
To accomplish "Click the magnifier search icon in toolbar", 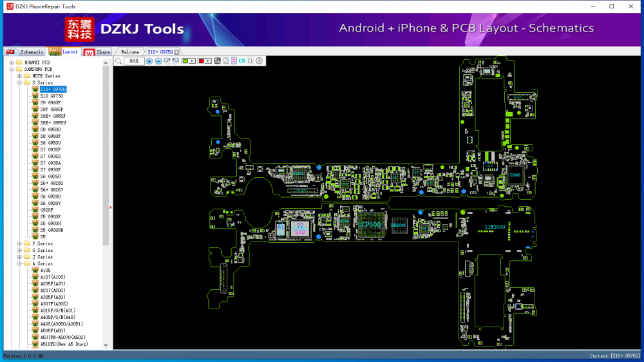I will coord(118,61).
